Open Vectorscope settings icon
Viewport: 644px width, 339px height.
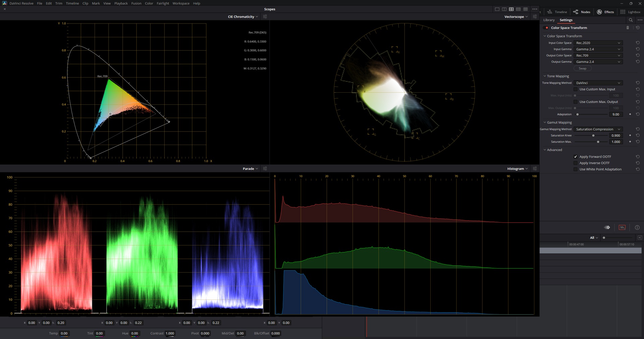click(535, 16)
